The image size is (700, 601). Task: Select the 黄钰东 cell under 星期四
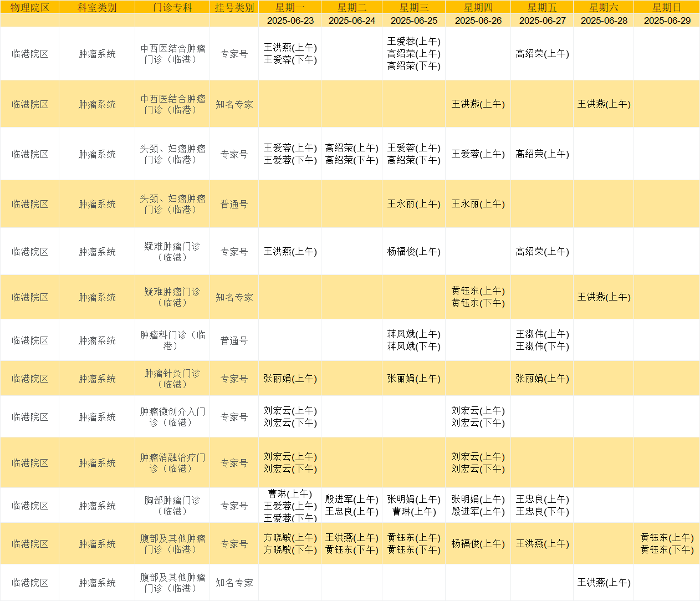[x=478, y=297]
